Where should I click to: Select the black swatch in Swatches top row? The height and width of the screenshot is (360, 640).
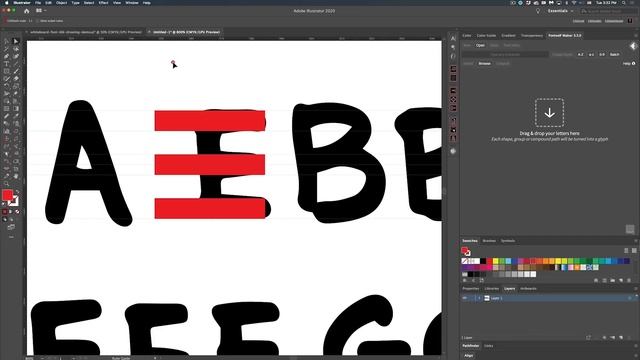pyautogui.click(x=483, y=261)
